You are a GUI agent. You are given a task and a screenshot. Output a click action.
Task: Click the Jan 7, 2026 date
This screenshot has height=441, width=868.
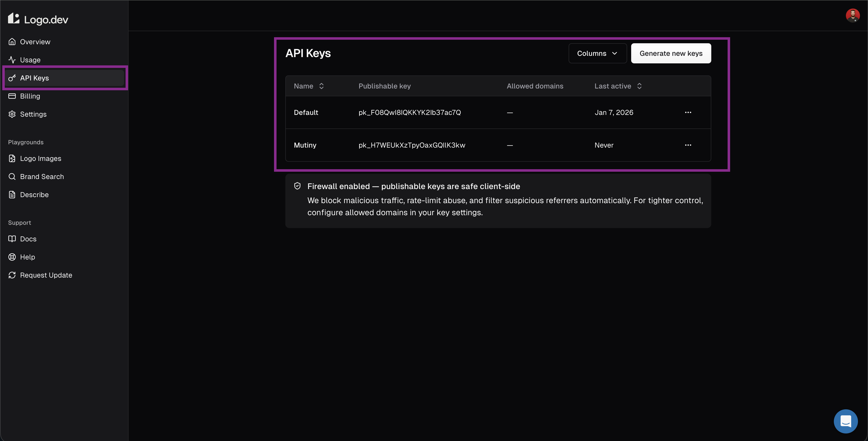(x=614, y=112)
